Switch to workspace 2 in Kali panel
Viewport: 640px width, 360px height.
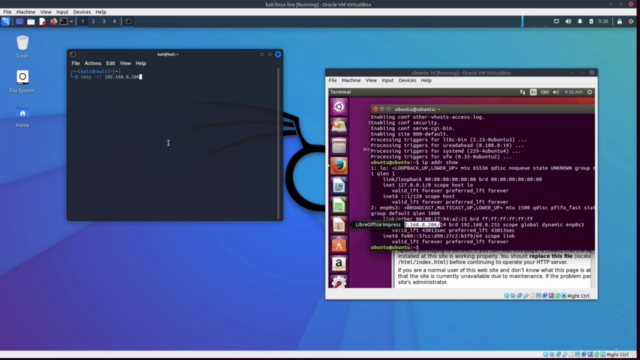tap(93, 21)
